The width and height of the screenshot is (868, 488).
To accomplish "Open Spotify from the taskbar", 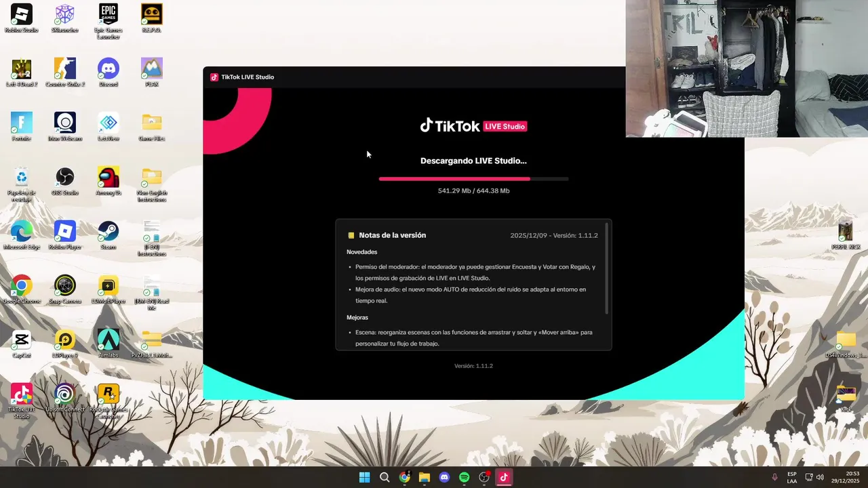I will (464, 477).
